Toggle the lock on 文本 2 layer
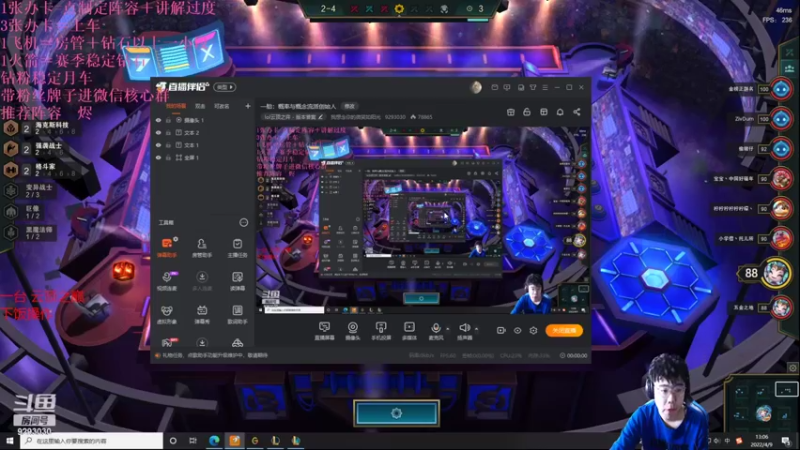 click(x=168, y=133)
